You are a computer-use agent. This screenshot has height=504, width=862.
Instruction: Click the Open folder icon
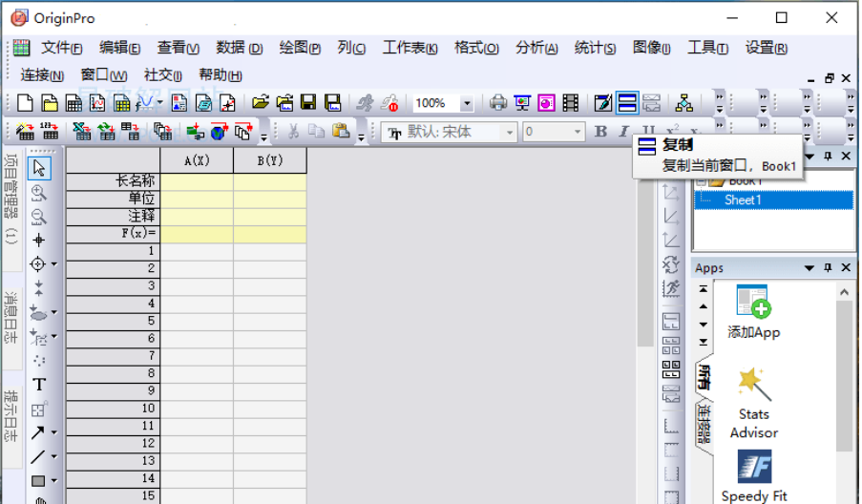coord(260,103)
